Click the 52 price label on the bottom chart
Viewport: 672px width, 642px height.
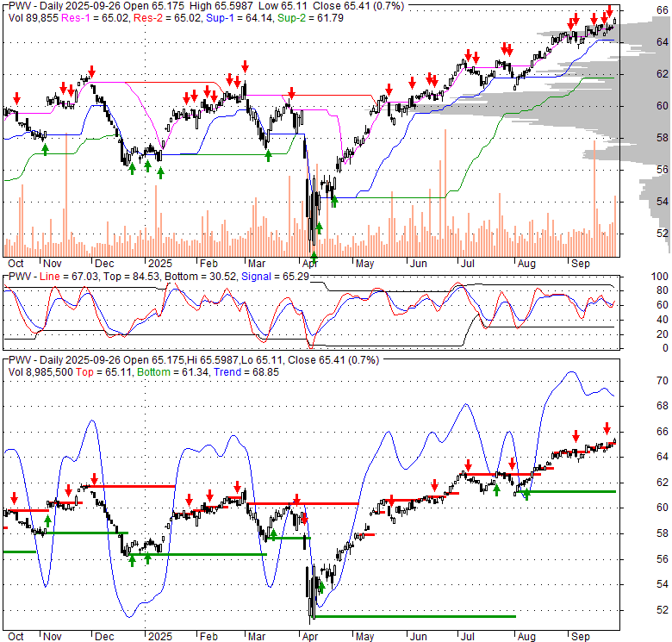663,610
